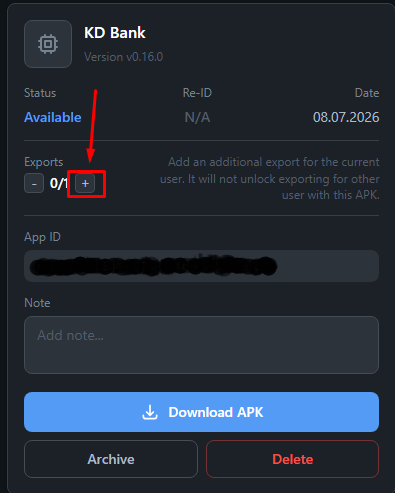This screenshot has width=395, height=493.
Task: Click the red Delete button
Action: [293, 459]
